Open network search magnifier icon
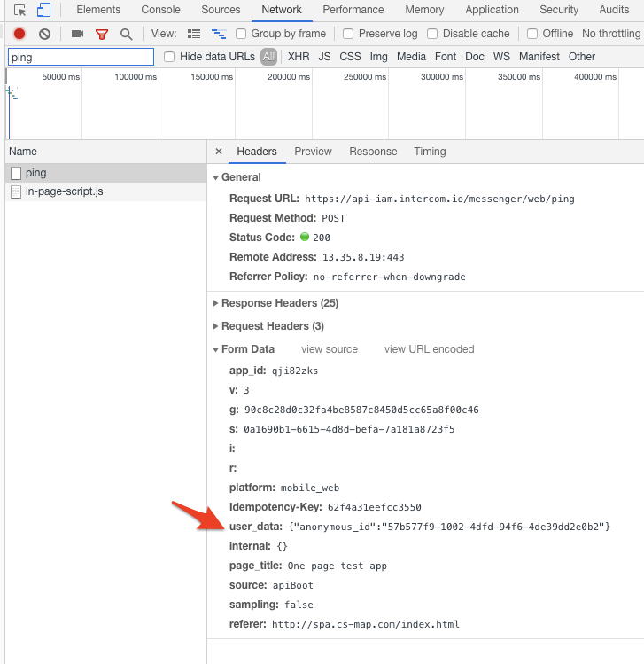644x664 pixels. tap(126, 35)
